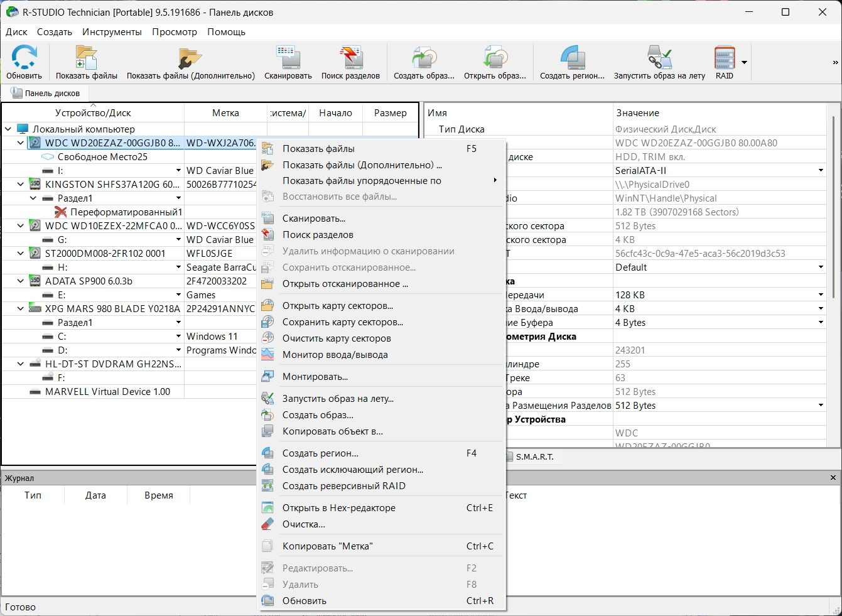Choose Монтировать… in the context menu
This screenshot has width=842, height=616.
pos(315,377)
